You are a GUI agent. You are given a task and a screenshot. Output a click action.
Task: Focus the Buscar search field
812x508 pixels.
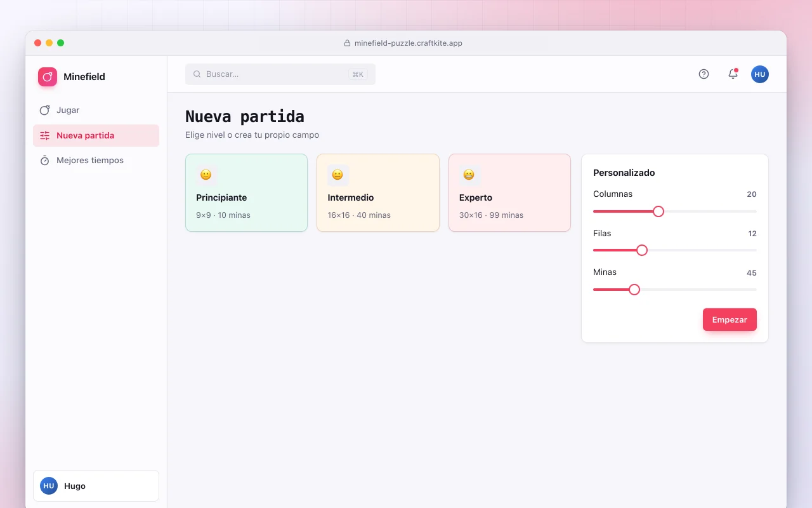click(280, 74)
